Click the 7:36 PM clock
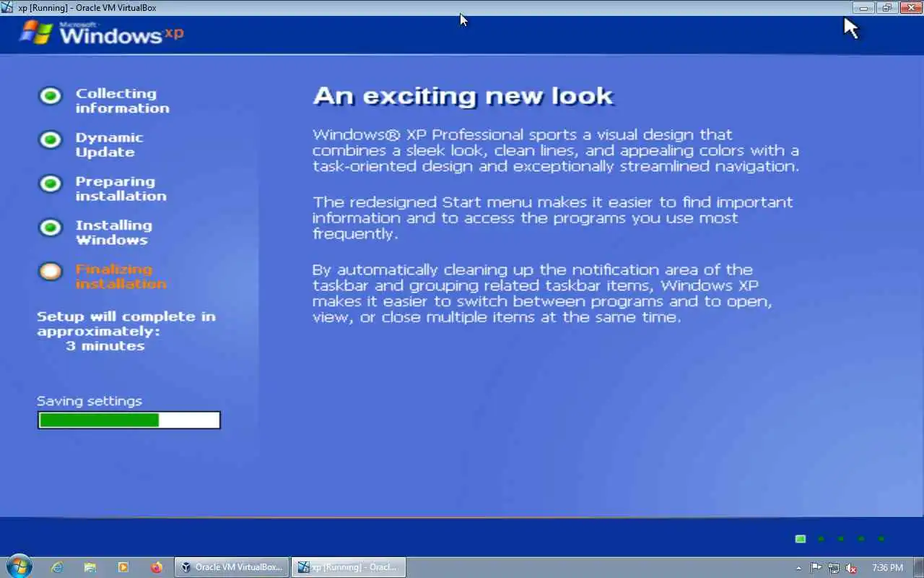Viewport: 924px width, 578px height. (887, 568)
